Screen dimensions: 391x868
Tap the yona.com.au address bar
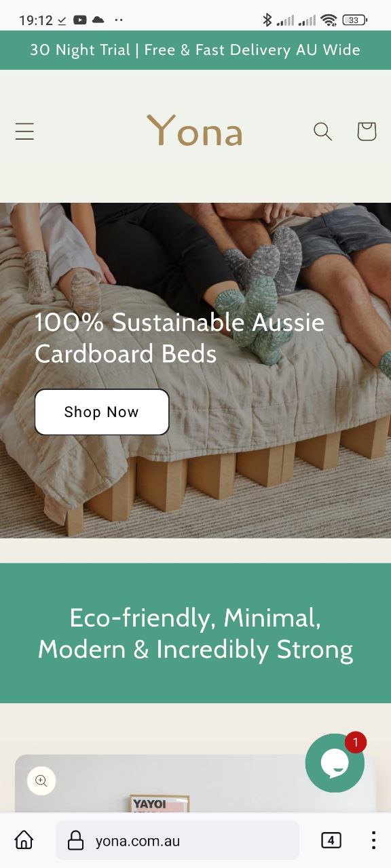177,840
